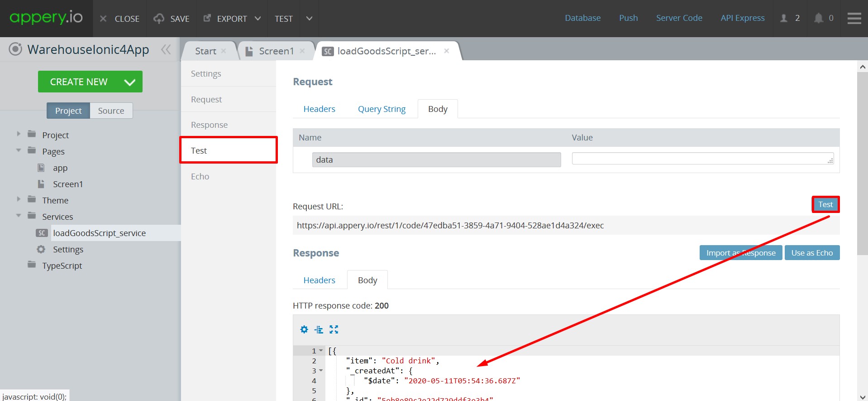Select the Request Body tab
The image size is (868, 401).
pyautogui.click(x=438, y=109)
